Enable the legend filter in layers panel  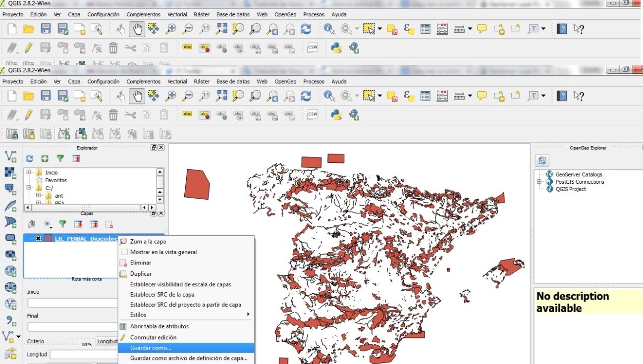[62, 224]
